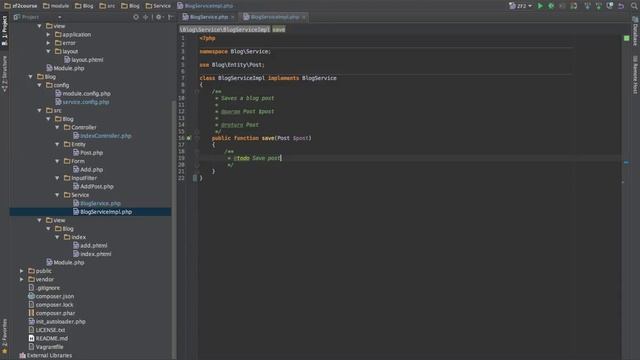Screen dimensions: 640x360
Task: Select BlogService.php in project tree
Action: (x=100, y=203)
